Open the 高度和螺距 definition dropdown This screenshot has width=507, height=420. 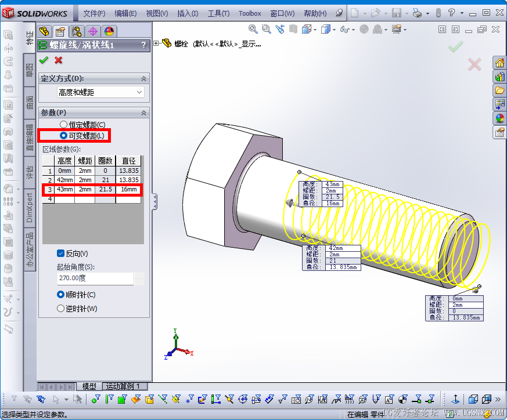(100, 92)
